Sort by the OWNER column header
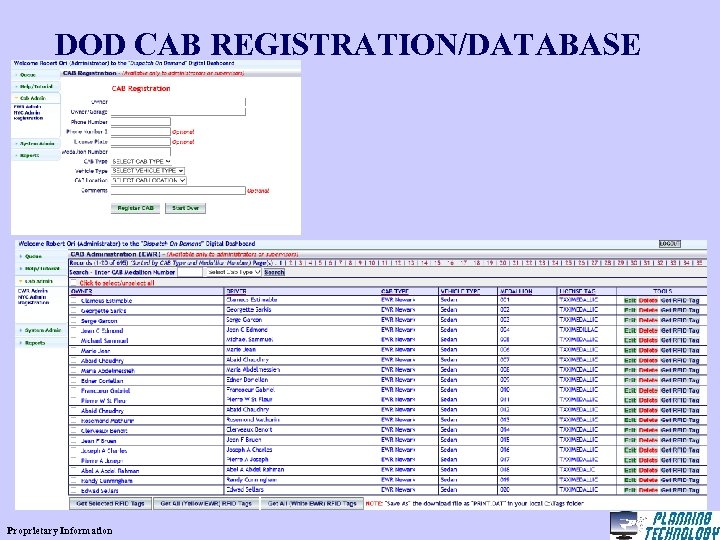The height and width of the screenshot is (540, 720). 81,291
